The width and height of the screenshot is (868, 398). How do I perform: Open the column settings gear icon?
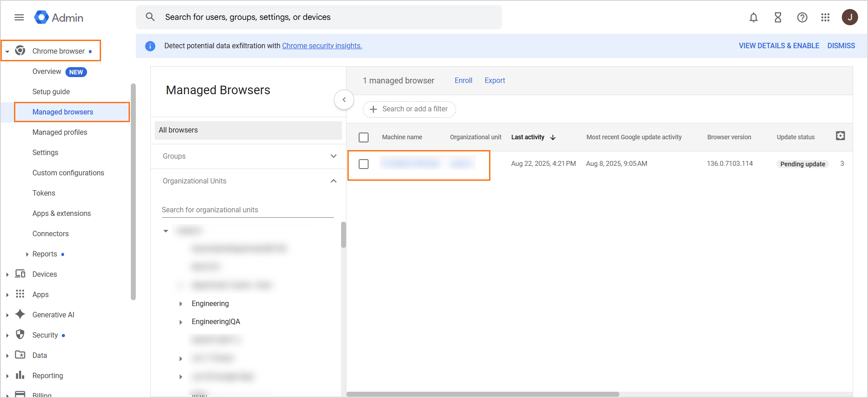tap(840, 136)
